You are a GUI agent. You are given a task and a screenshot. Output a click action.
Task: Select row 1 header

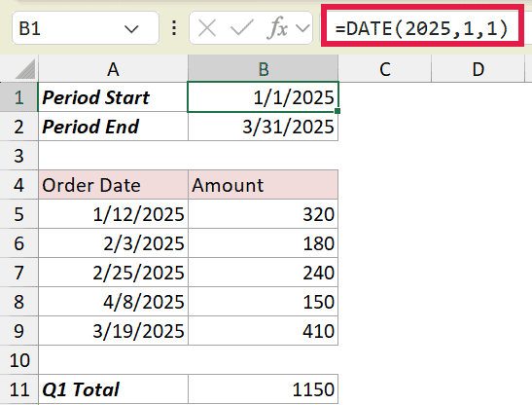coord(18,97)
